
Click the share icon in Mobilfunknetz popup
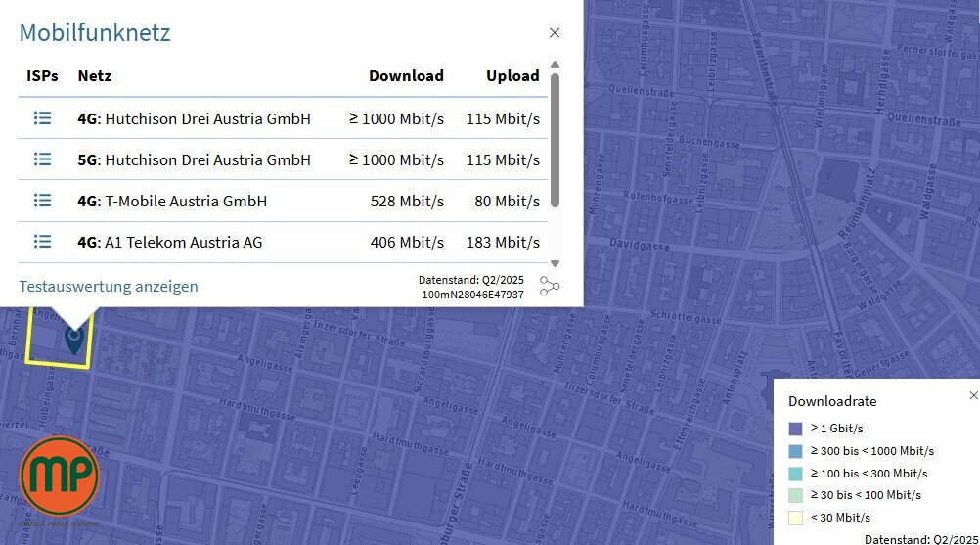[x=550, y=287]
